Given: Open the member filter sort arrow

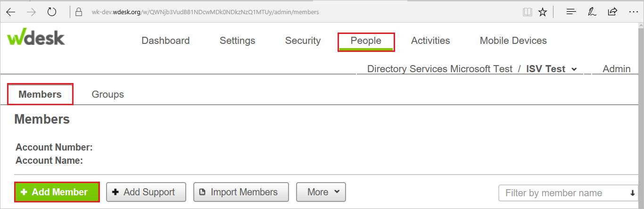Looking at the screenshot, I should [632, 193].
